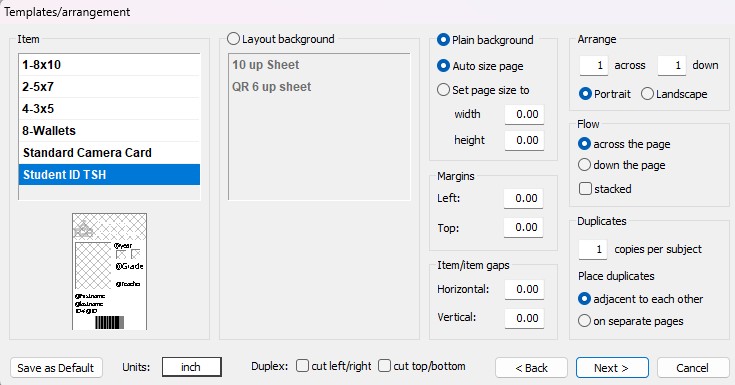This screenshot has width=735, height=385.
Task: Proceed with the Next button
Action: coord(612,368)
